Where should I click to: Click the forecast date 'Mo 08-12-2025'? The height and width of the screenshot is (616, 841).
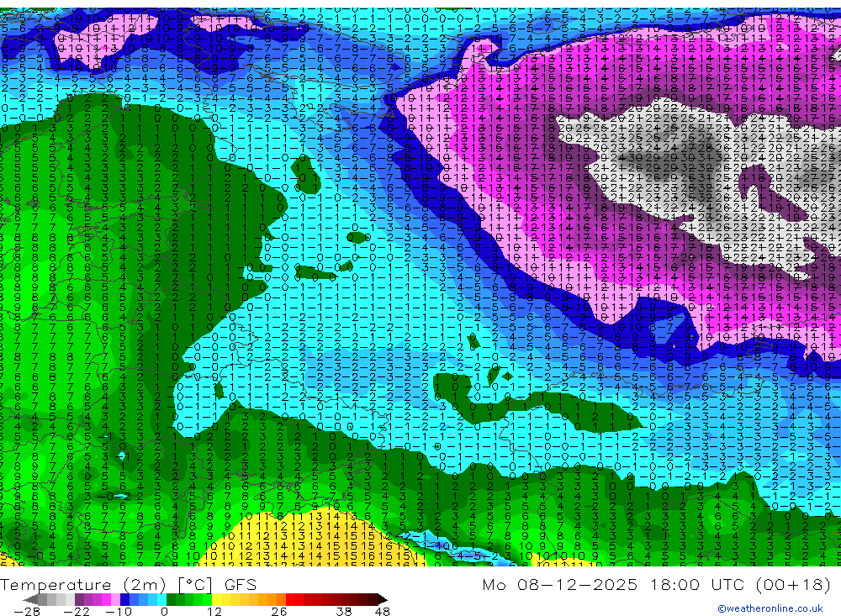(559, 584)
